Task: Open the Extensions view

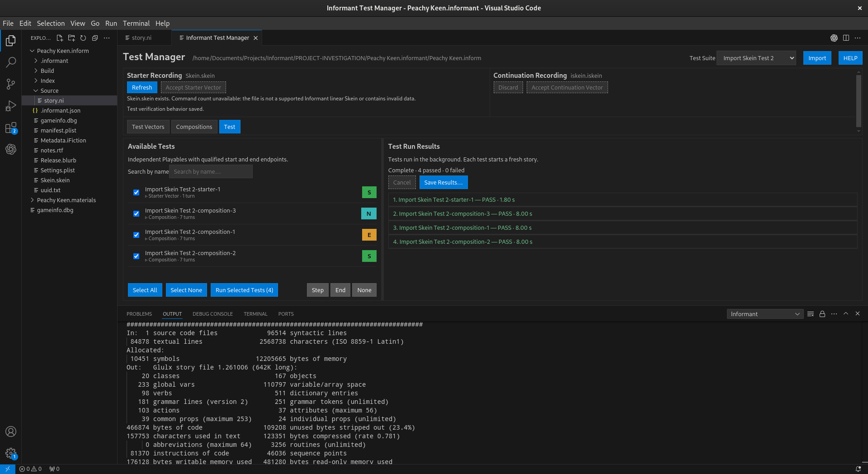Action: (x=11, y=128)
